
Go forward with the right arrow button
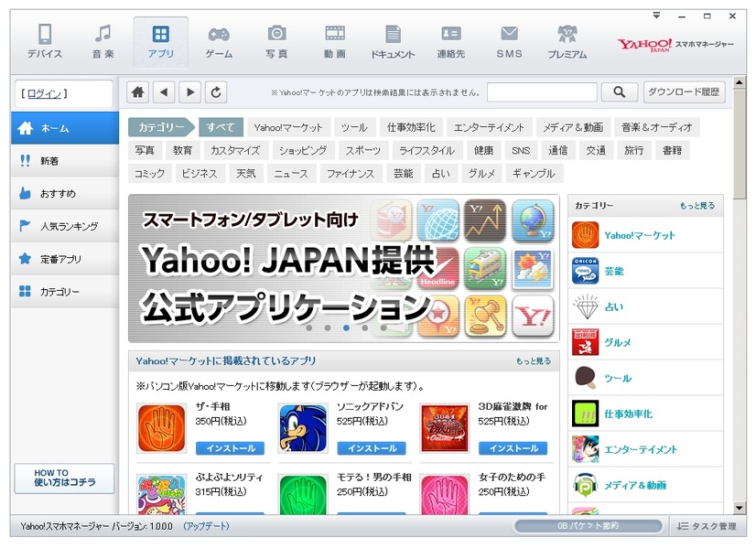190,92
